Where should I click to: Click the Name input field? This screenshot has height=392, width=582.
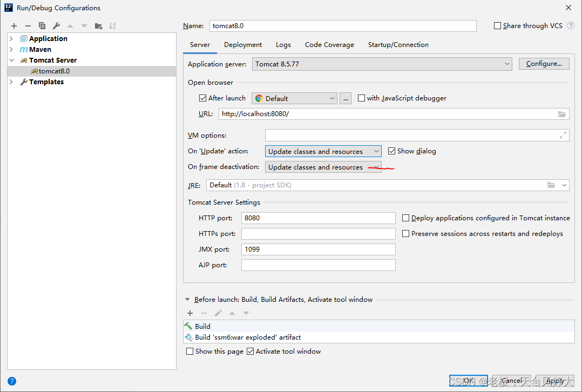343,25
